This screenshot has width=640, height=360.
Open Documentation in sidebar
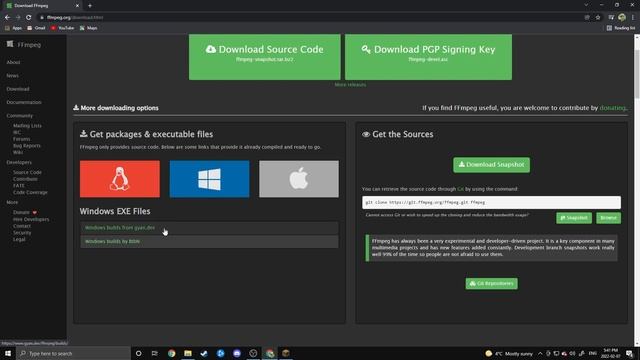coord(24,102)
